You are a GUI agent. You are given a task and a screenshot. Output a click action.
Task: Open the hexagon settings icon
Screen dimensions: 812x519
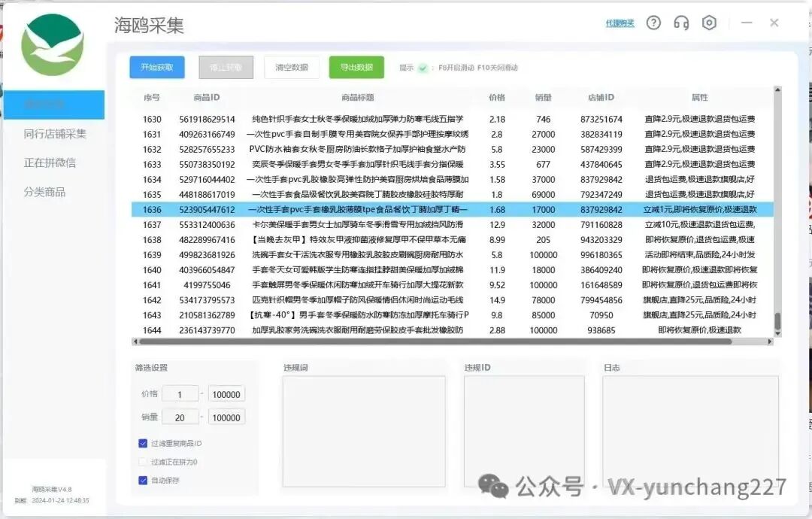(x=709, y=23)
